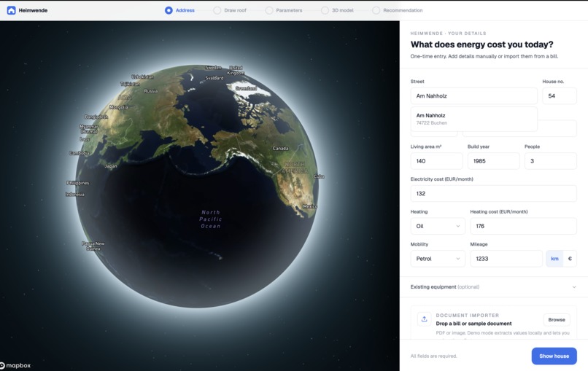Click the Living area m² field

click(x=436, y=161)
